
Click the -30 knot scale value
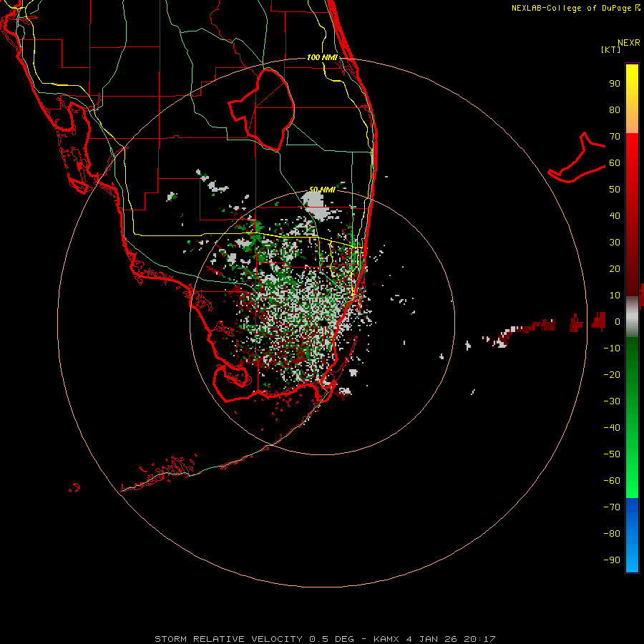(612, 401)
